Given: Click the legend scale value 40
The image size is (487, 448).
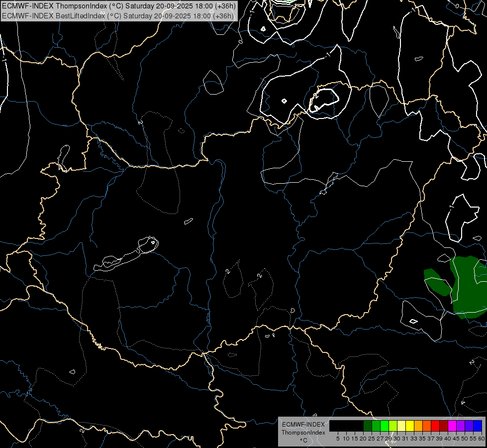Looking at the screenshot, I should [448, 439].
